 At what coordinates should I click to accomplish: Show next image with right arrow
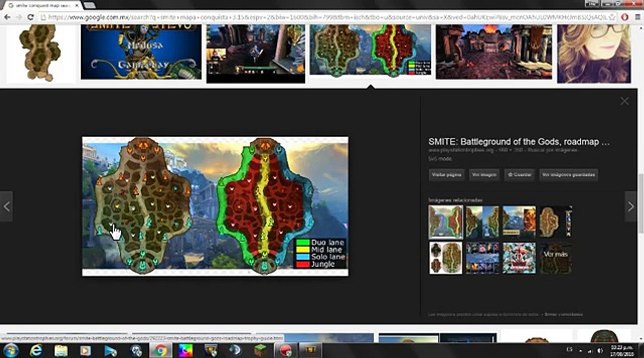[631, 206]
